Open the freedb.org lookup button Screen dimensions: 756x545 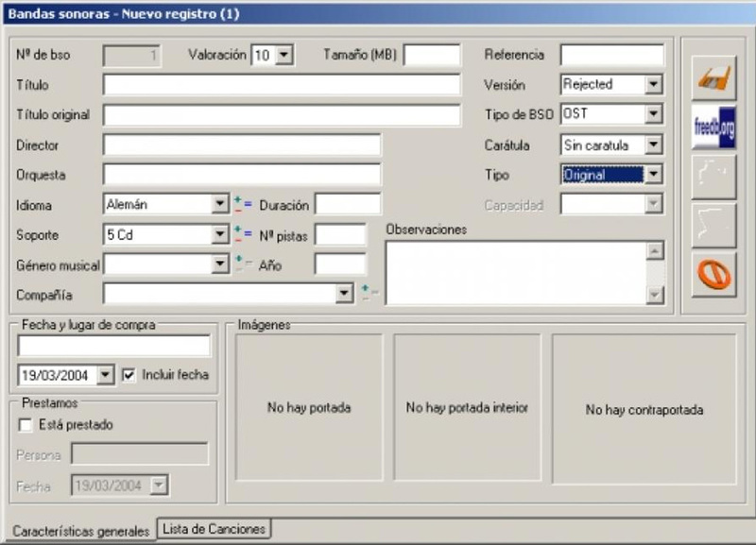coord(714,128)
